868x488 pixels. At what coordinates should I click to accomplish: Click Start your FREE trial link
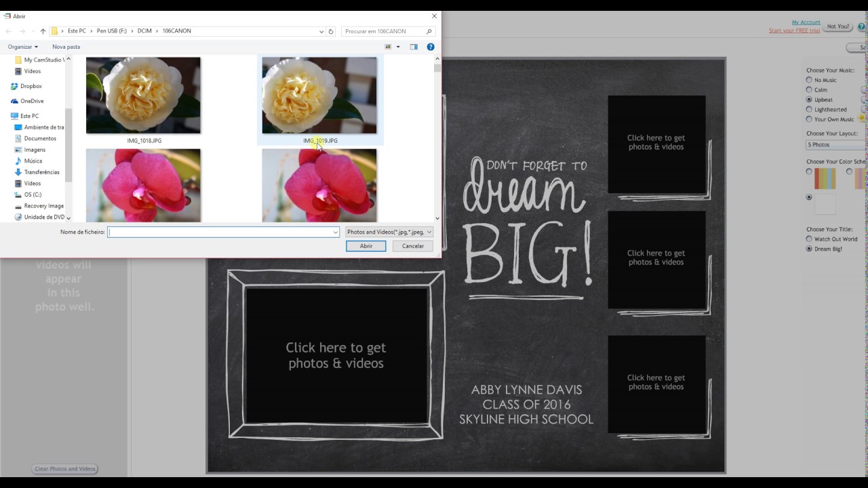794,30
